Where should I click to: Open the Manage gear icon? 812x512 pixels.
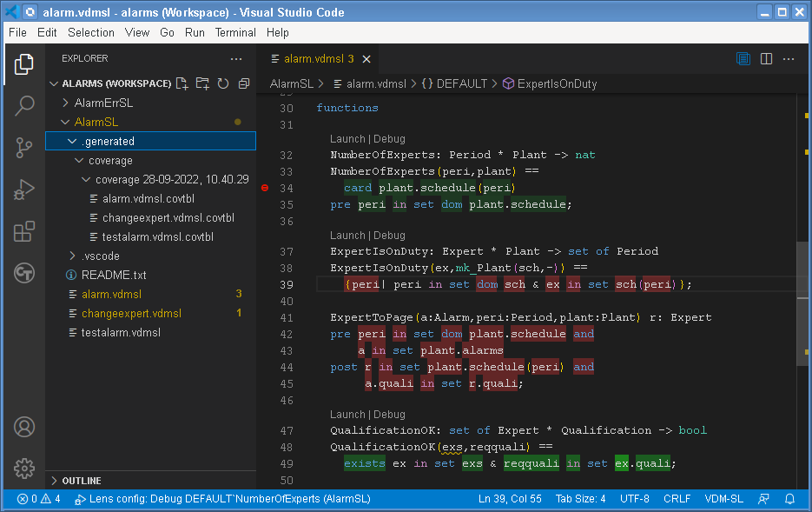[23, 468]
